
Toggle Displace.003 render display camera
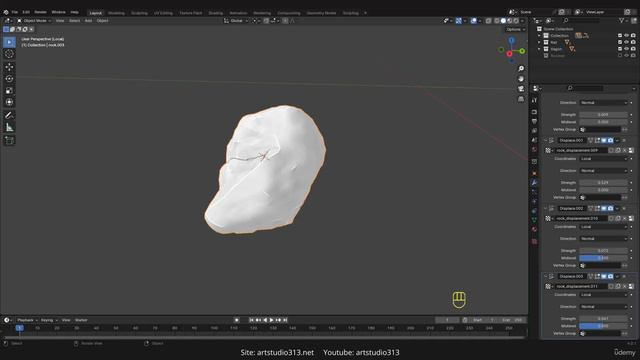click(x=610, y=276)
